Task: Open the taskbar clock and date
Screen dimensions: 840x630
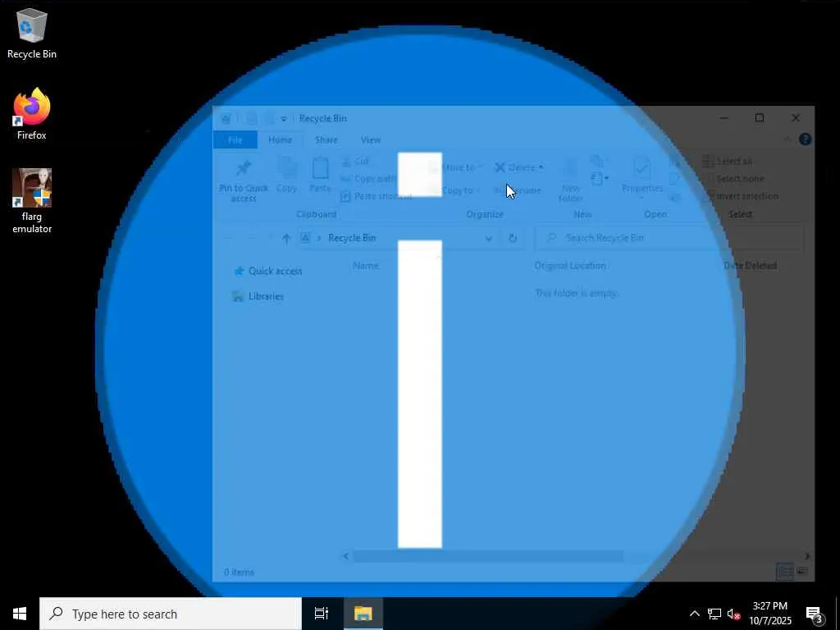Action: click(769, 614)
